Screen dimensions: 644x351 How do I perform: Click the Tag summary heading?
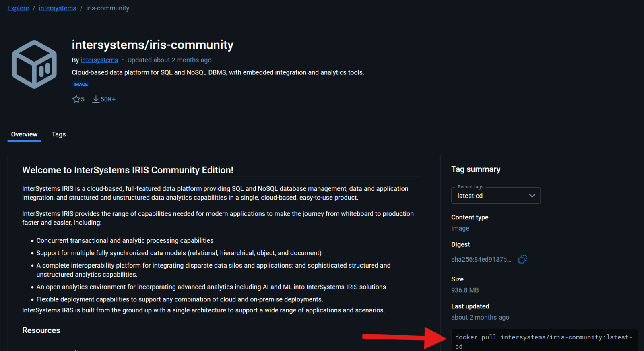tap(475, 169)
